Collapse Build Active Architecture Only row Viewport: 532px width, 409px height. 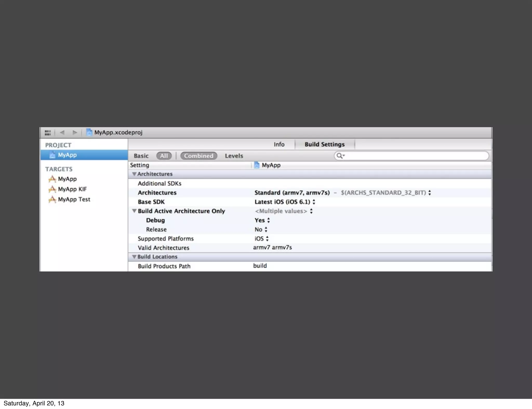[134, 211]
